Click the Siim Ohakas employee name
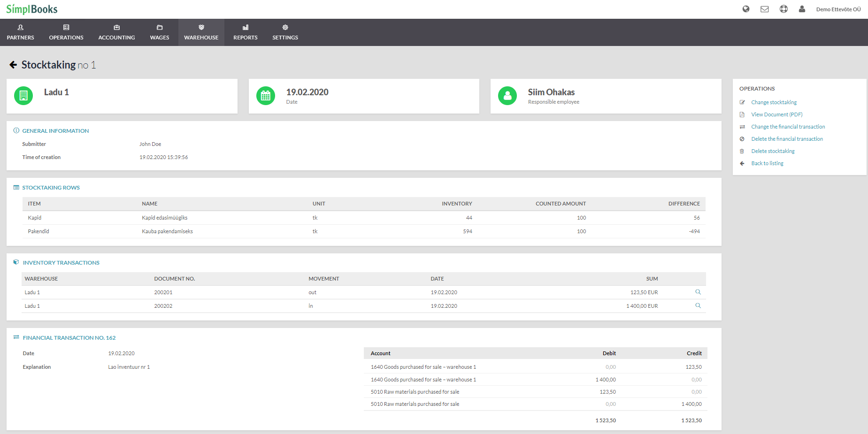 click(x=551, y=92)
